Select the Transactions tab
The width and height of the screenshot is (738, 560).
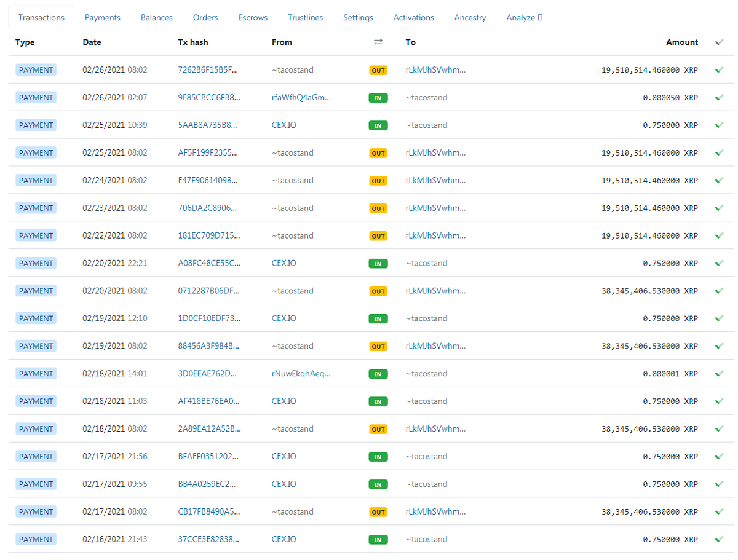click(41, 17)
